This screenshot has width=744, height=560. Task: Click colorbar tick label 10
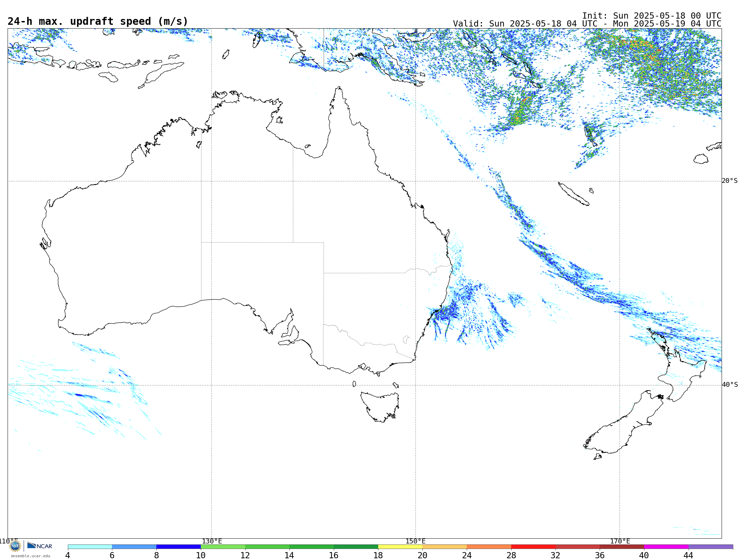pyautogui.click(x=201, y=555)
